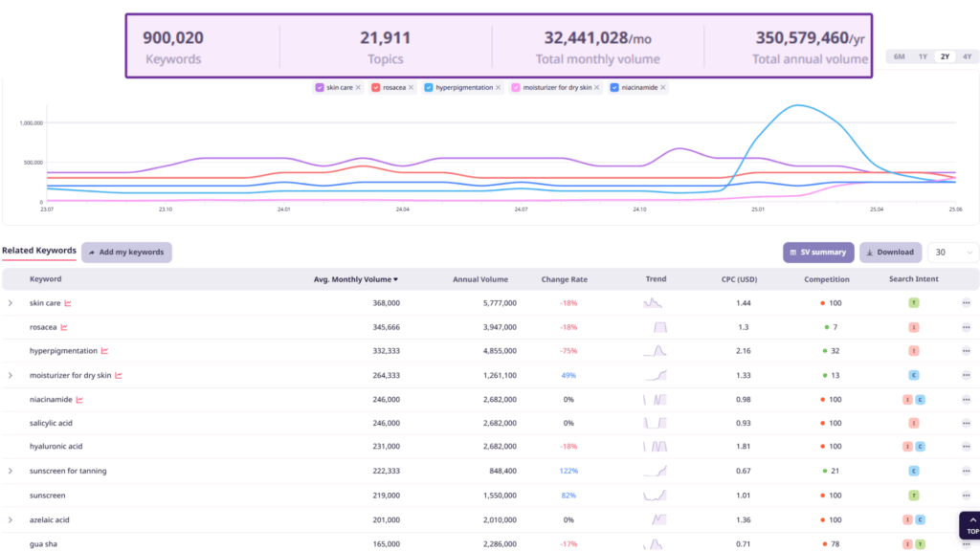The height and width of the screenshot is (551, 980).
Task: Remove niacinamide chip using its X
Action: pyautogui.click(x=663, y=88)
